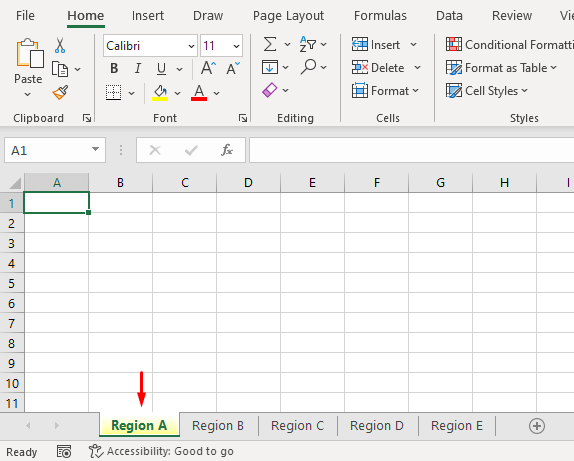Open Find & Select magnifier

pyautogui.click(x=308, y=67)
